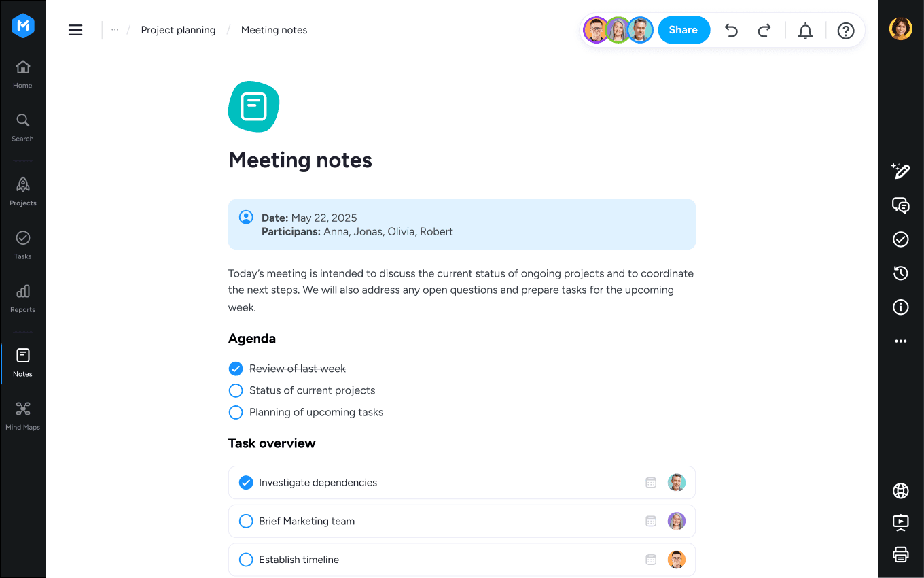Viewport: 924px width, 578px height.
Task: Open the hamburger menu icon
Action: pos(75,30)
